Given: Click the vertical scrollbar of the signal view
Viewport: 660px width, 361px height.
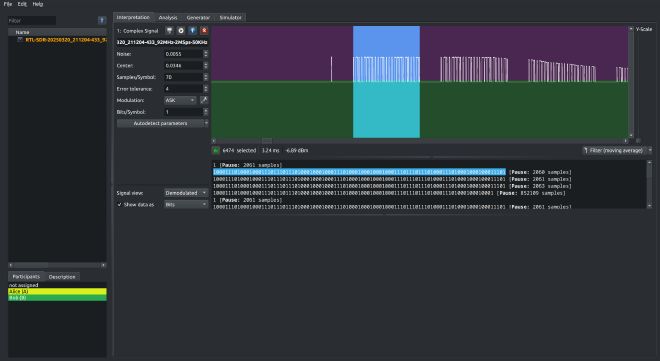Looking at the screenshot, I should coord(631,82).
